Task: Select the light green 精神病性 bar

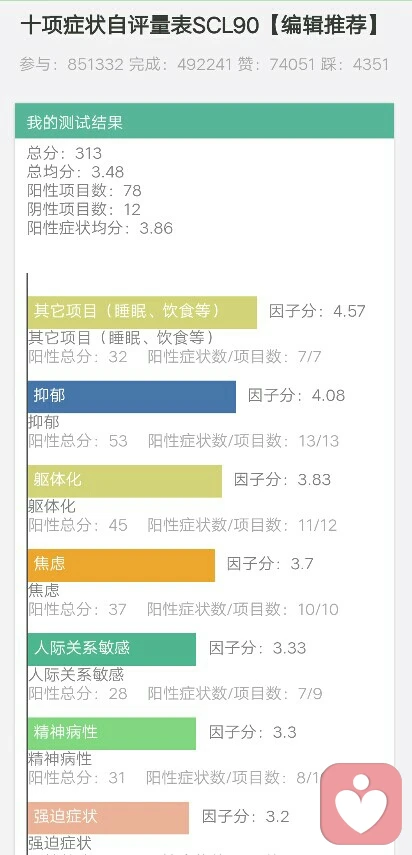Action: [x=112, y=733]
